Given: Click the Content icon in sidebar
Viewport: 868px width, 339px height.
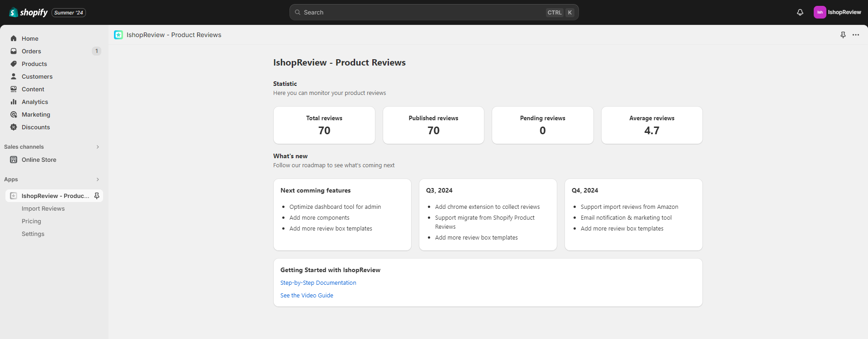Looking at the screenshot, I should point(14,89).
